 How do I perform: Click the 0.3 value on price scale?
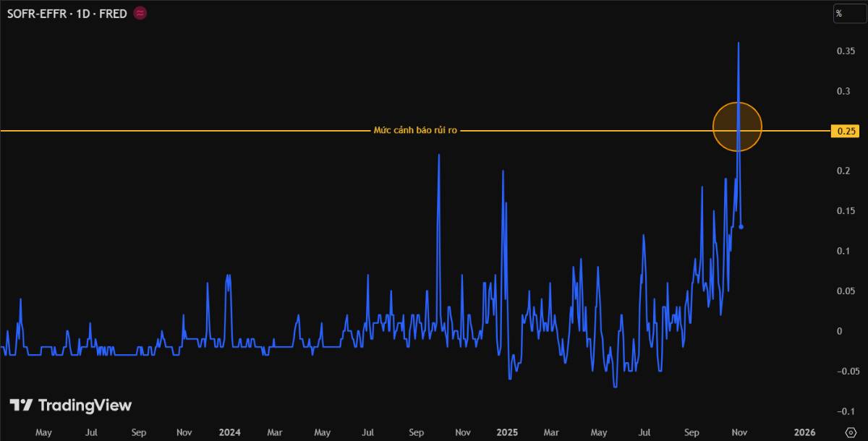(843, 91)
